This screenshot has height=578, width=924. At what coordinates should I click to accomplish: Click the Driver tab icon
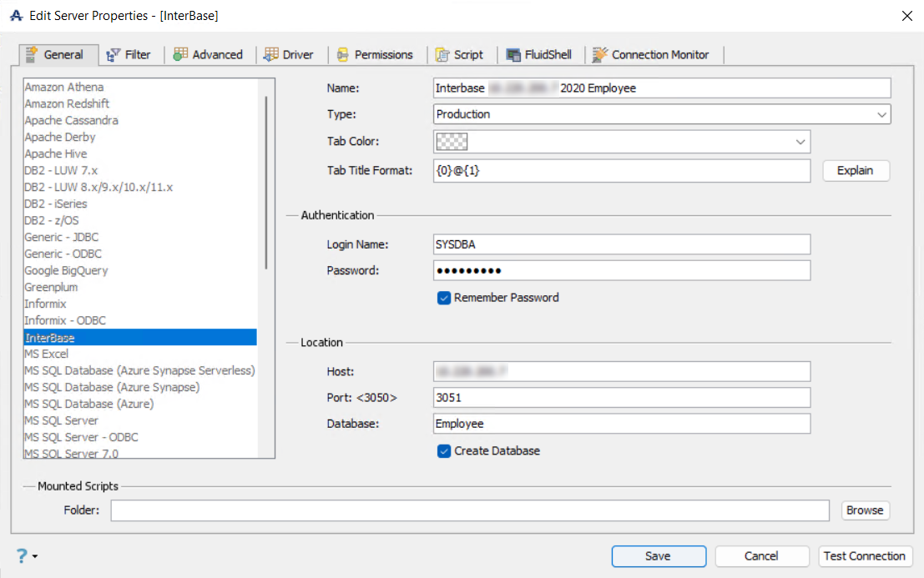(270, 55)
